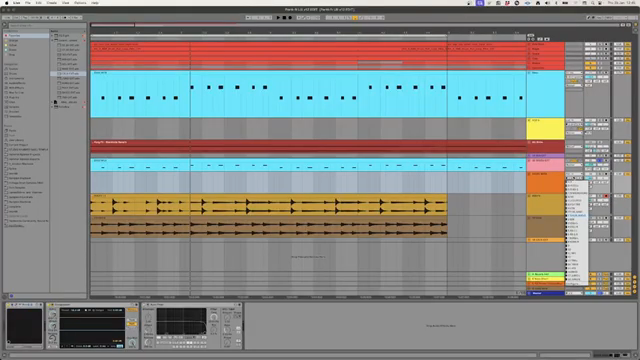Fold the yellow track using its header triangle
The height and width of the screenshot is (360, 640).
(x=529, y=120)
